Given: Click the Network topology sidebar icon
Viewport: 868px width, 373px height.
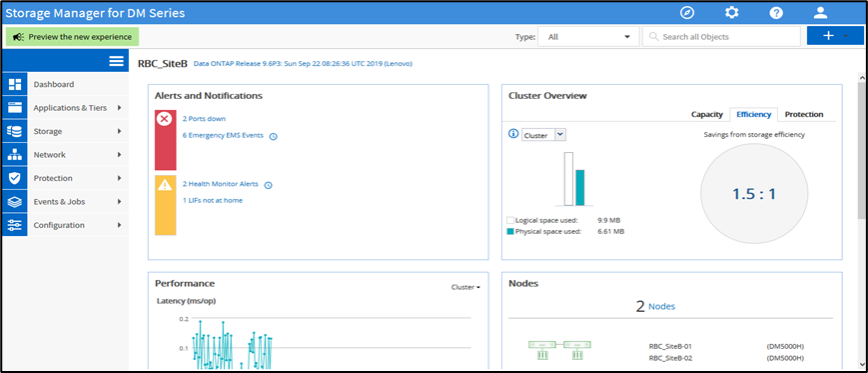Looking at the screenshot, I should point(14,155).
